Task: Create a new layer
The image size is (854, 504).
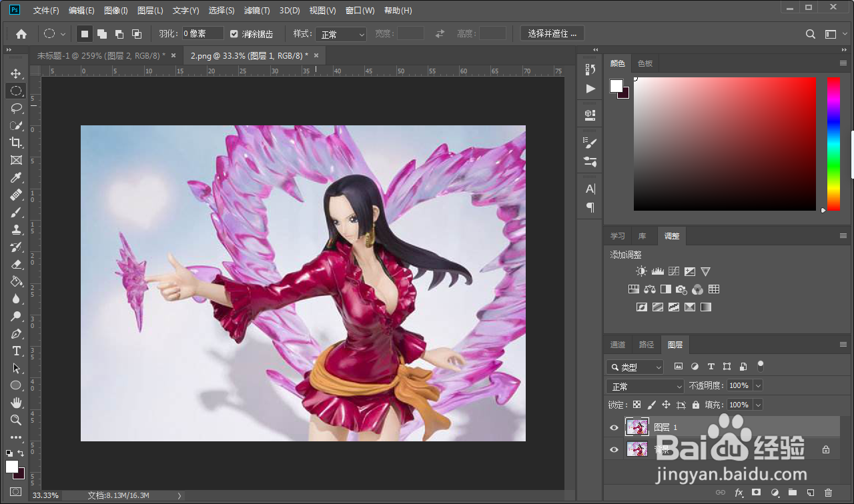Action: click(x=811, y=493)
